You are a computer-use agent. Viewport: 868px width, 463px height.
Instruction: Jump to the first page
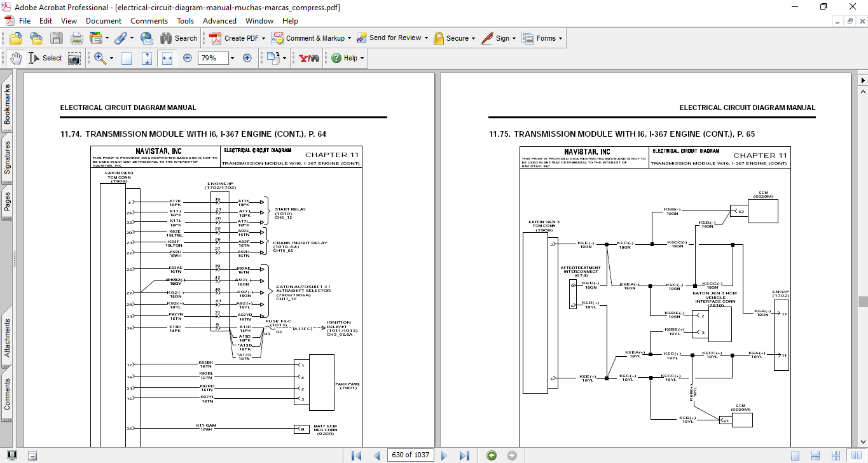pyautogui.click(x=356, y=455)
